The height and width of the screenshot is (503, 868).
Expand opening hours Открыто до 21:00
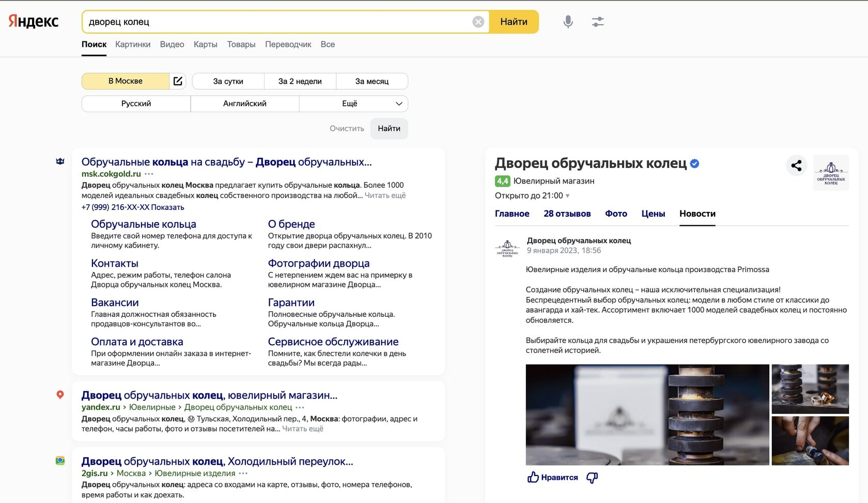532,195
